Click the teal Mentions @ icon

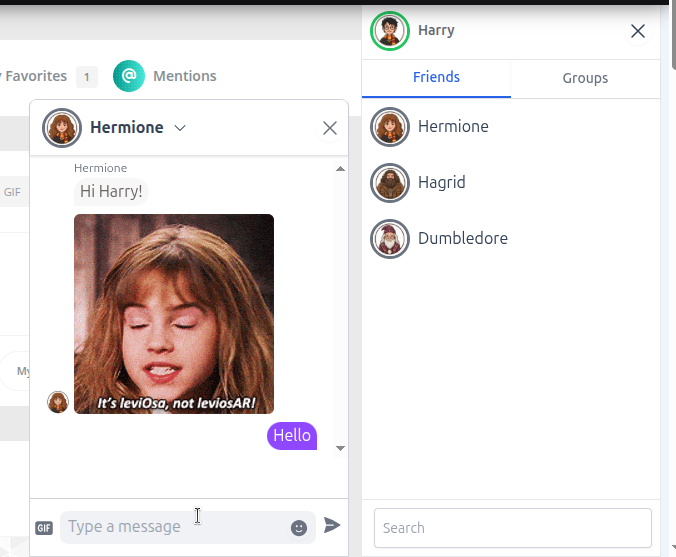point(129,76)
